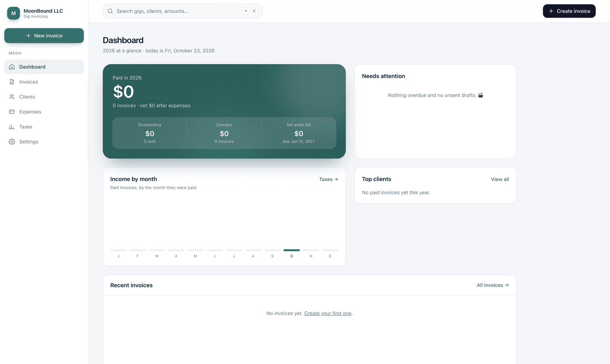
Task: Click the Dashboard home icon in sidebar
Action: [12, 67]
